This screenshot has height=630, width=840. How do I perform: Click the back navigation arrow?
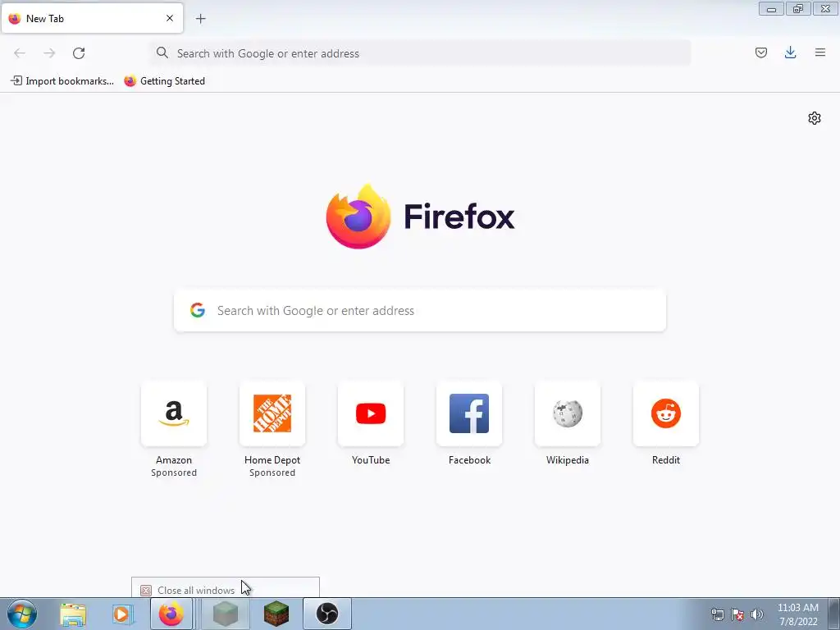[20, 53]
